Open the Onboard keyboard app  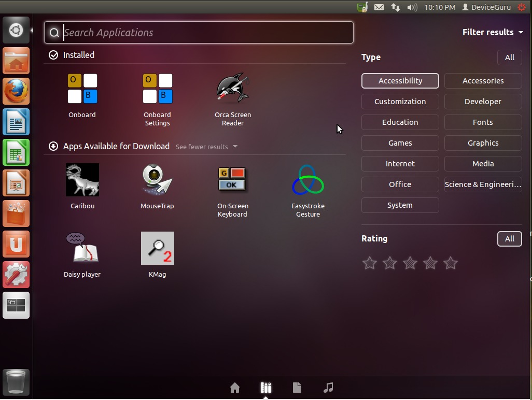click(x=82, y=95)
